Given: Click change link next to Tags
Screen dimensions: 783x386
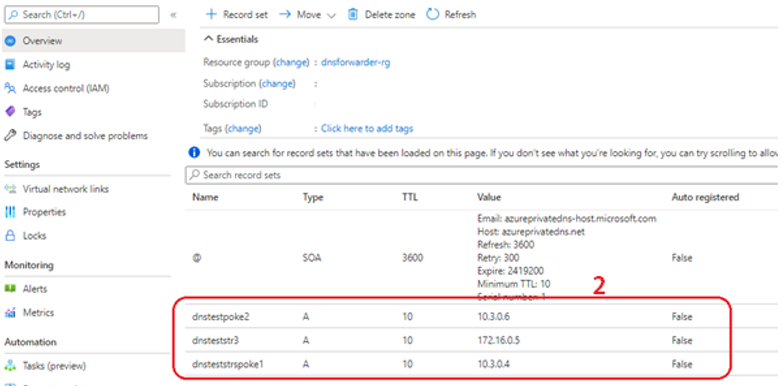Looking at the screenshot, I should [244, 128].
